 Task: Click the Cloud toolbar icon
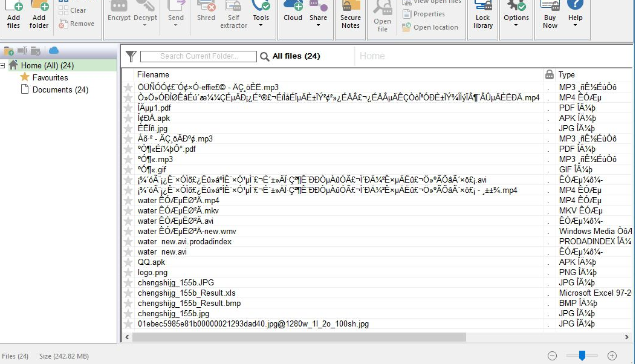[293, 12]
